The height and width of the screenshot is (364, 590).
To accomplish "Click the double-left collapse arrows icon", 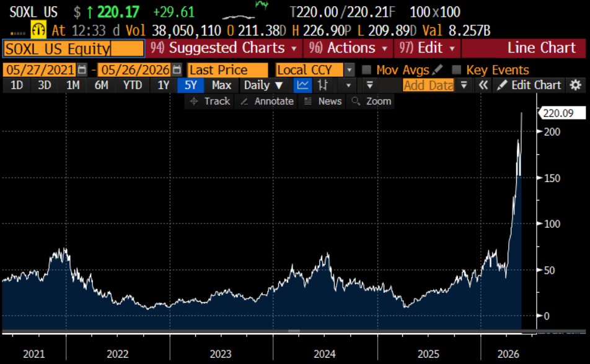I will click(x=483, y=85).
